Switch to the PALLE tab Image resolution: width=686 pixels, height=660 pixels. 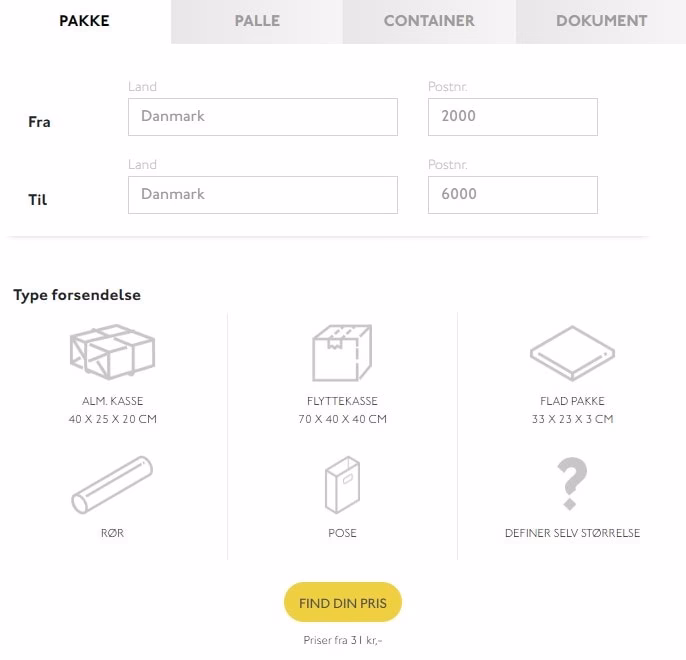pos(257,21)
